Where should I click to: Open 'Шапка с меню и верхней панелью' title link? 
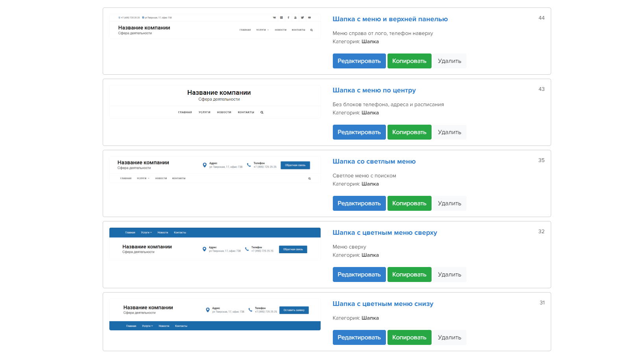coord(390,19)
